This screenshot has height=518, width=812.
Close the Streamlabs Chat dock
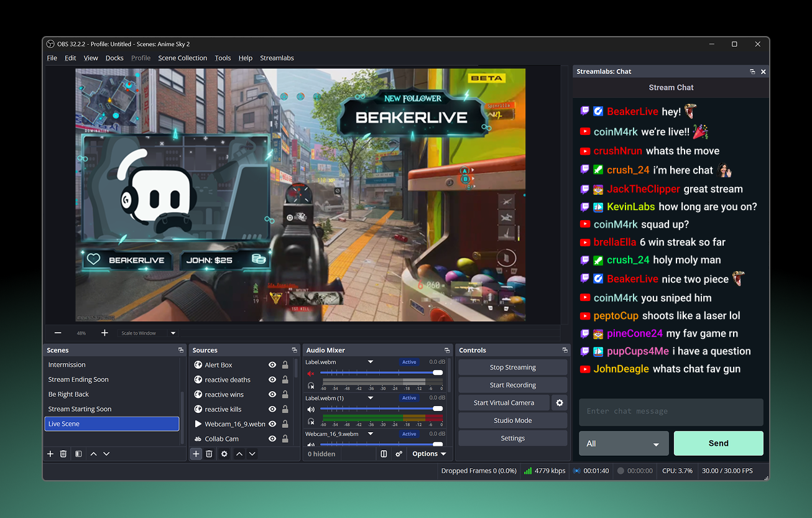pyautogui.click(x=764, y=72)
